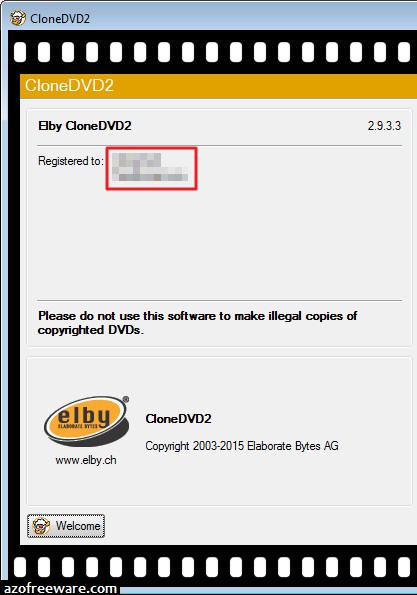
Task: Click the Registered to label
Action: click(71, 161)
